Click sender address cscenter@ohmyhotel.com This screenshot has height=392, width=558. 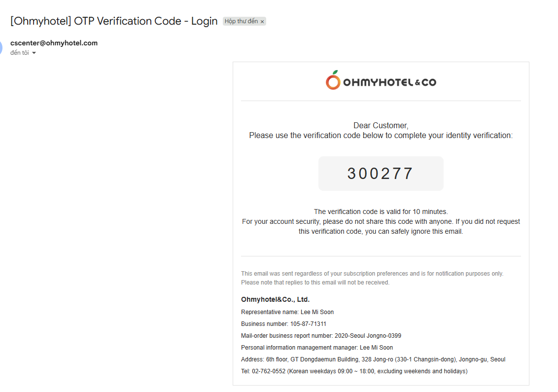click(54, 43)
